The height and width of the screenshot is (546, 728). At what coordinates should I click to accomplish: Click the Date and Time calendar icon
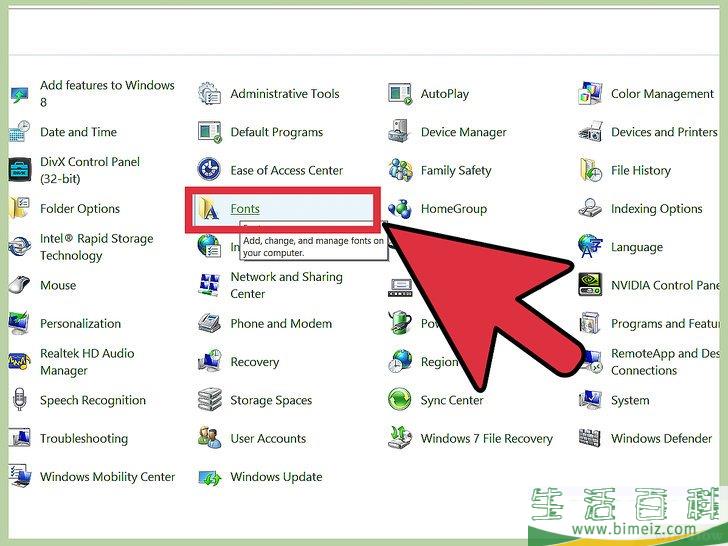(20, 132)
